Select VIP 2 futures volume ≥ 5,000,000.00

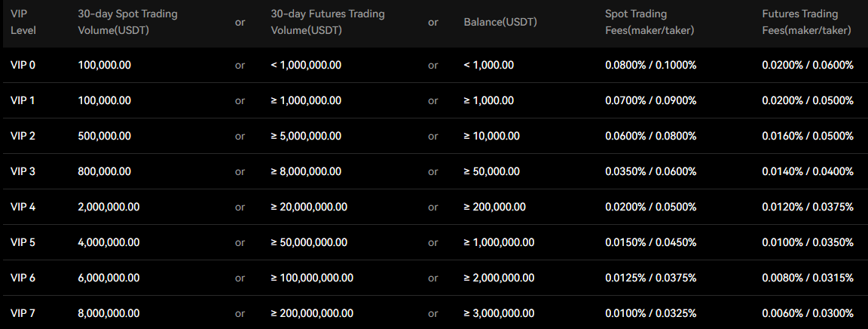coord(306,136)
